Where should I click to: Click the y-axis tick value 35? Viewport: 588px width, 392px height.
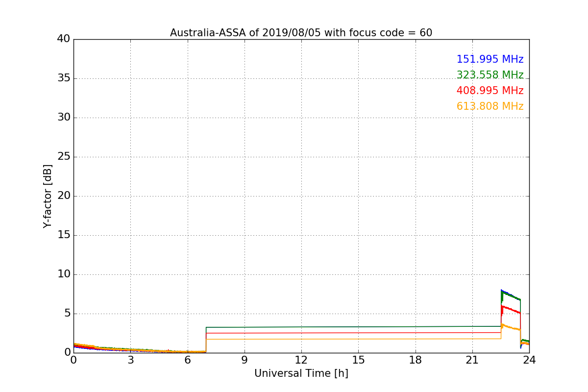[64, 78]
